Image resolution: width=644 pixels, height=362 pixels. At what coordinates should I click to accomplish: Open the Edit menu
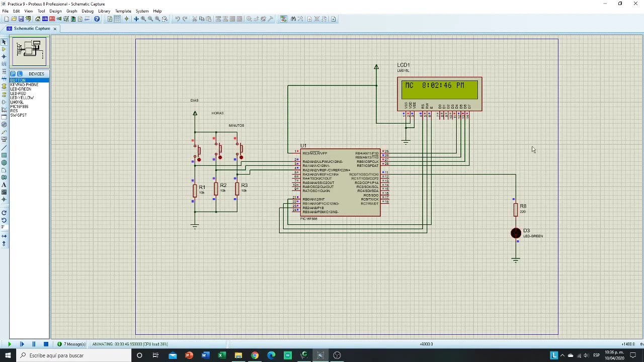pos(16,11)
